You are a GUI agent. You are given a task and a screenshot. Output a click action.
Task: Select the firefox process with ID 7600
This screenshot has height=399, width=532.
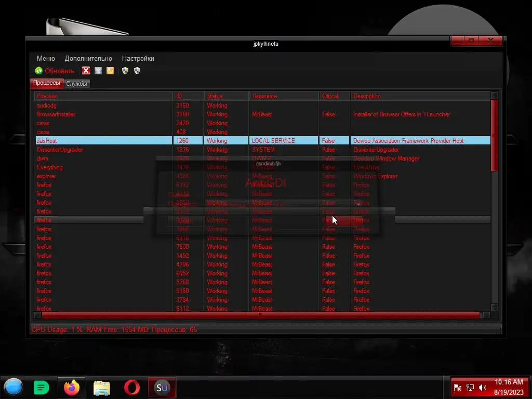[x=263, y=247]
